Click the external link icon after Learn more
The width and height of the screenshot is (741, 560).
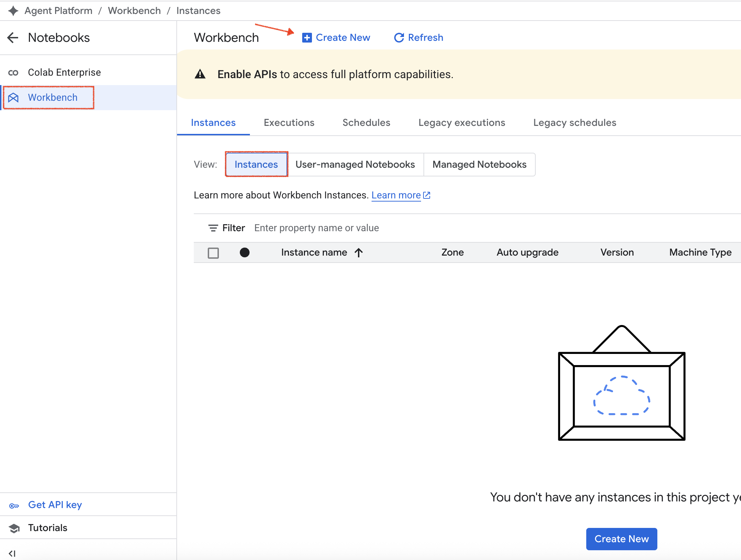pyautogui.click(x=427, y=195)
